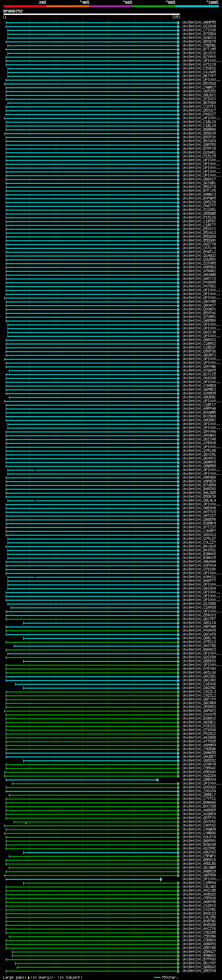
Task: Select hit UniRef100_P26321
Action: click(199, 726)
